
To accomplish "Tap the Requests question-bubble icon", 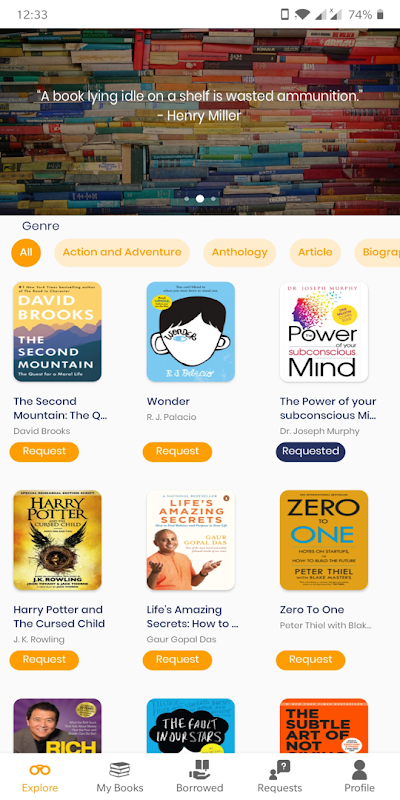I will pos(280,769).
